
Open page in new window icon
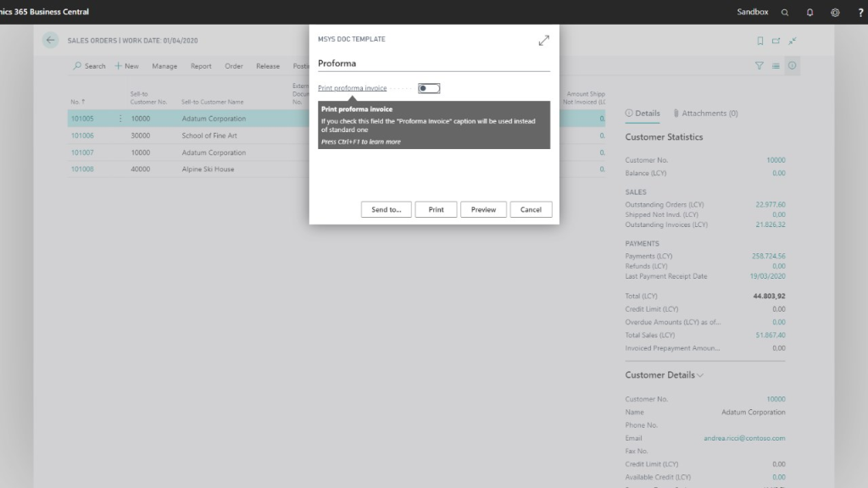776,41
